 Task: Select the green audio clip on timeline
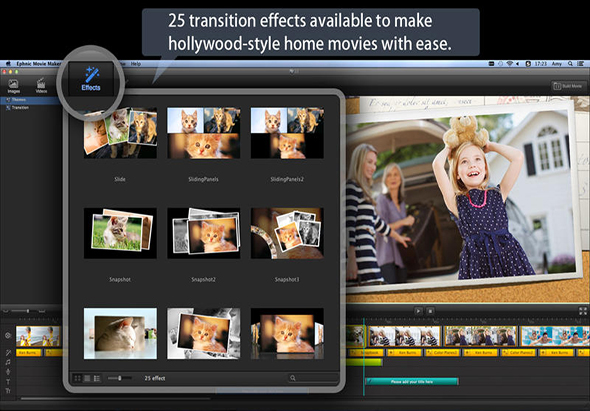pyautogui.click(x=364, y=362)
